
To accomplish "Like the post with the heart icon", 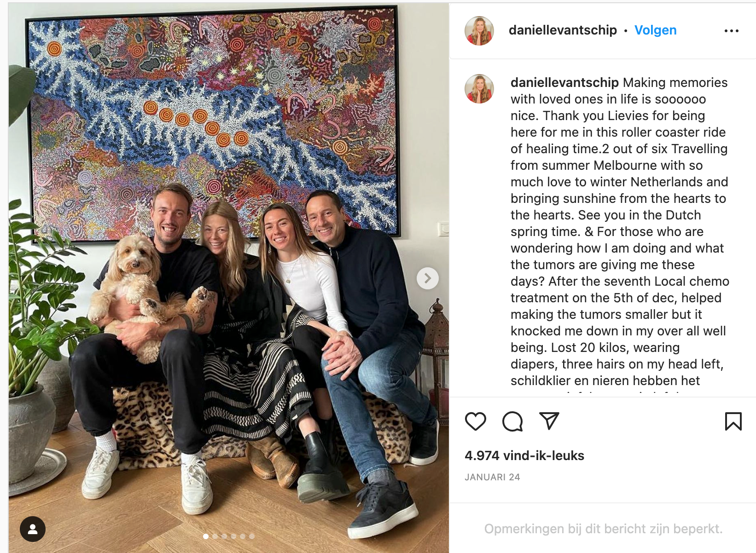I will click(x=476, y=421).
